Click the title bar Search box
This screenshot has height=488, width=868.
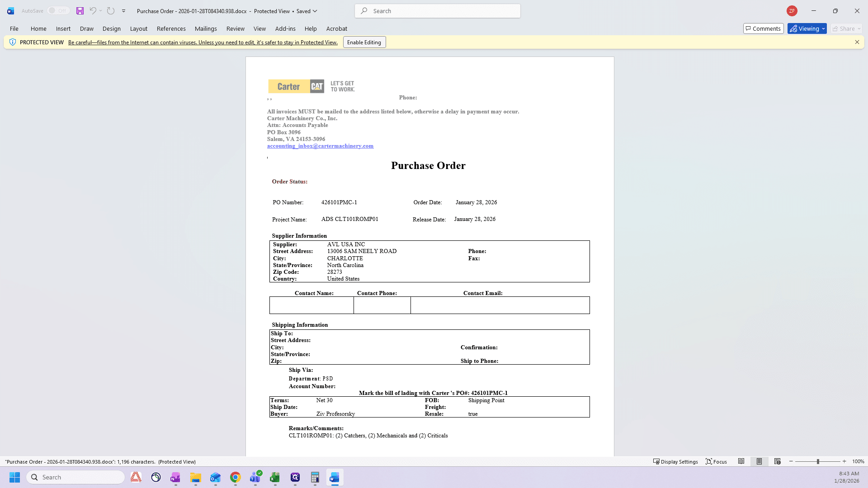(438, 11)
